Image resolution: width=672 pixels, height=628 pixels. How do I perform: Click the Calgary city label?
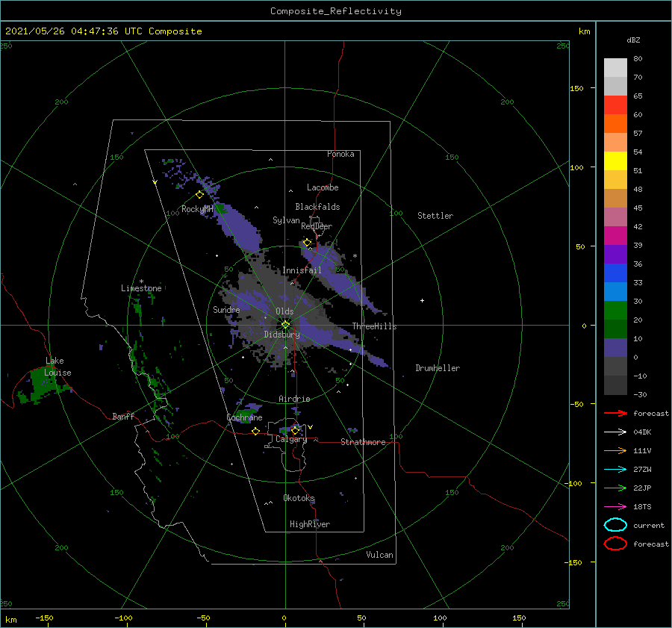click(x=291, y=439)
